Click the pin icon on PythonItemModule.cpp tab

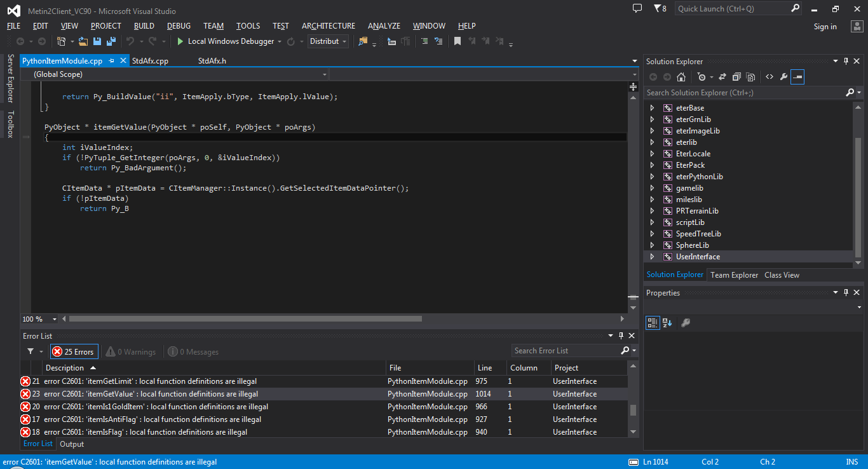tap(111, 61)
